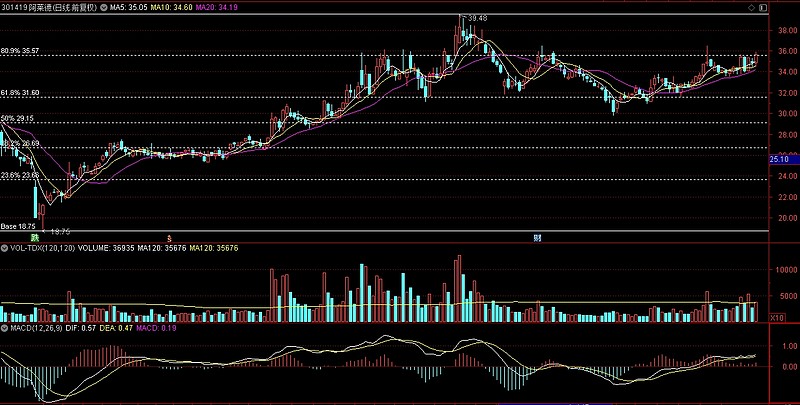Click the purple MACD: 0.19 value
The width and height of the screenshot is (800, 405).
pyautogui.click(x=155, y=328)
